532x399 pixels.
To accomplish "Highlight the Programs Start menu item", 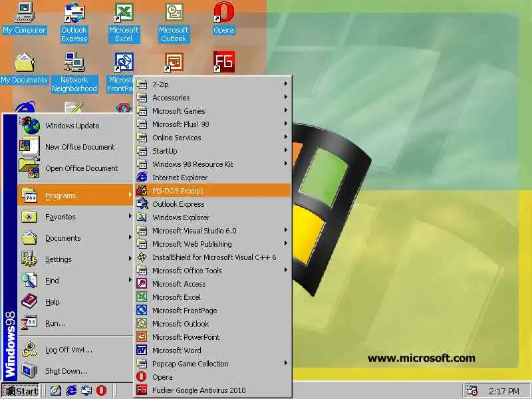I will click(x=75, y=196).
